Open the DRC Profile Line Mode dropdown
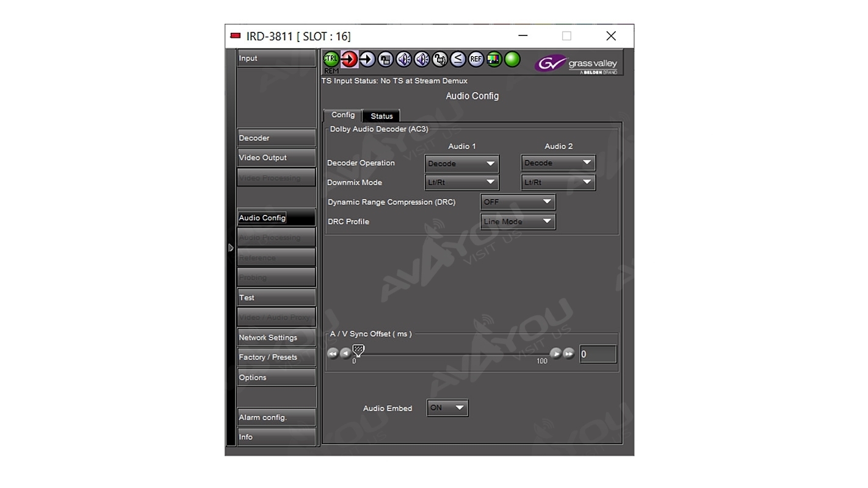Image resolution: width=868 pixels, height=488 pixels. pyautogui.click(x=518, y=221)
